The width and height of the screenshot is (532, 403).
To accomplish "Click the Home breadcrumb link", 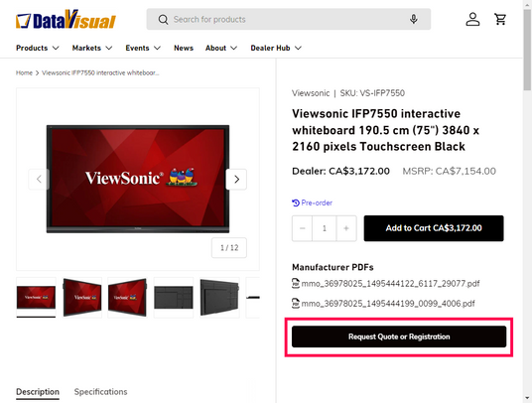I will click(24, 72).
